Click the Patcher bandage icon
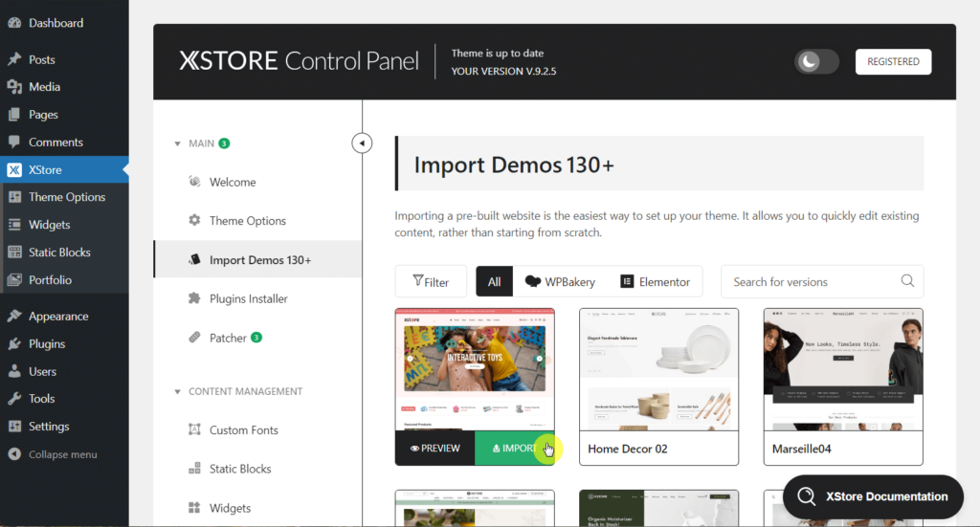 click(194, 338)
